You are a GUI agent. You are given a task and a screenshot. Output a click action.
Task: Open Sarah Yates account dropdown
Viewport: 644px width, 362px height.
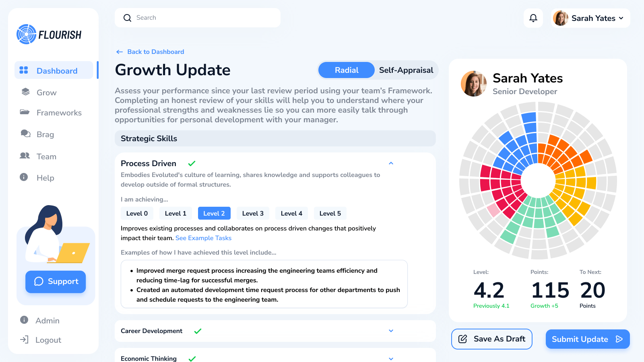click(x=590, y=18)
